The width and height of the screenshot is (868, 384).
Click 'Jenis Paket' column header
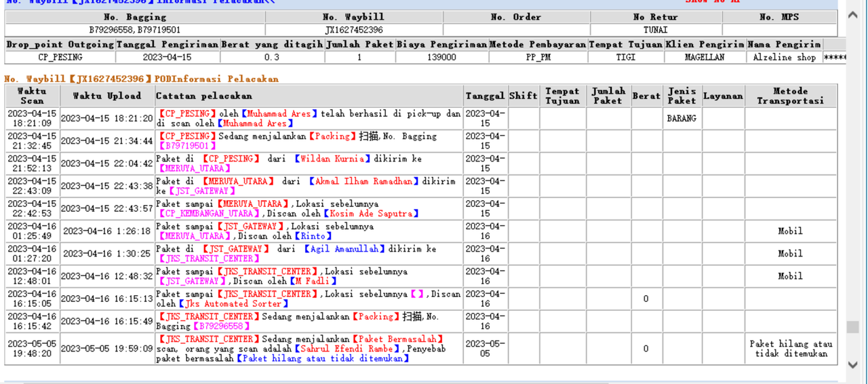[682, 96]
